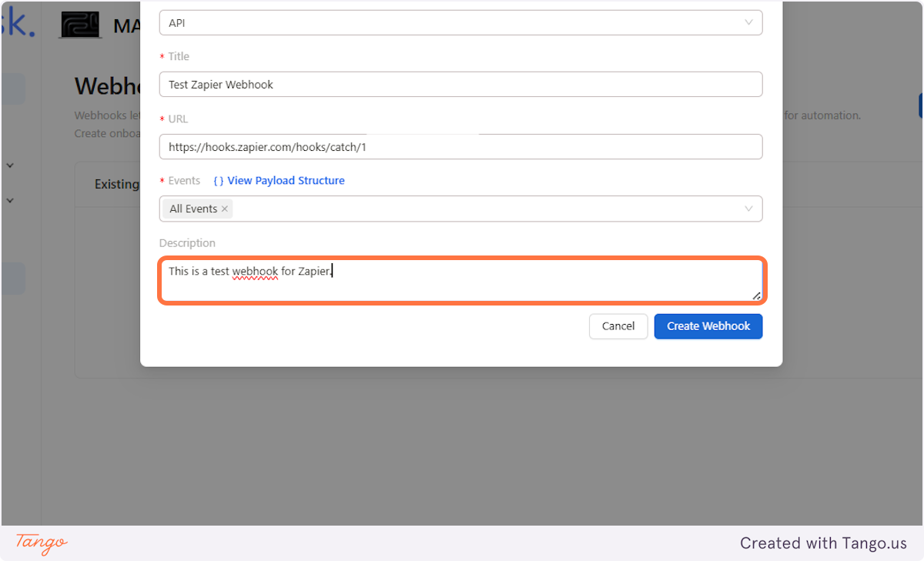Expand the Events dropdown arrow
This screenshot has height=561, width=924.
pos(748,209)
